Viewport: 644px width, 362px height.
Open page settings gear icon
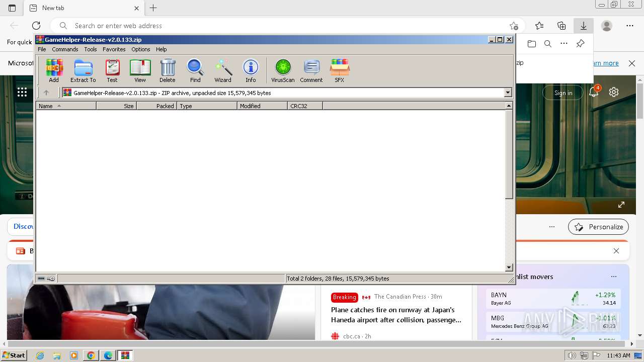614,93
